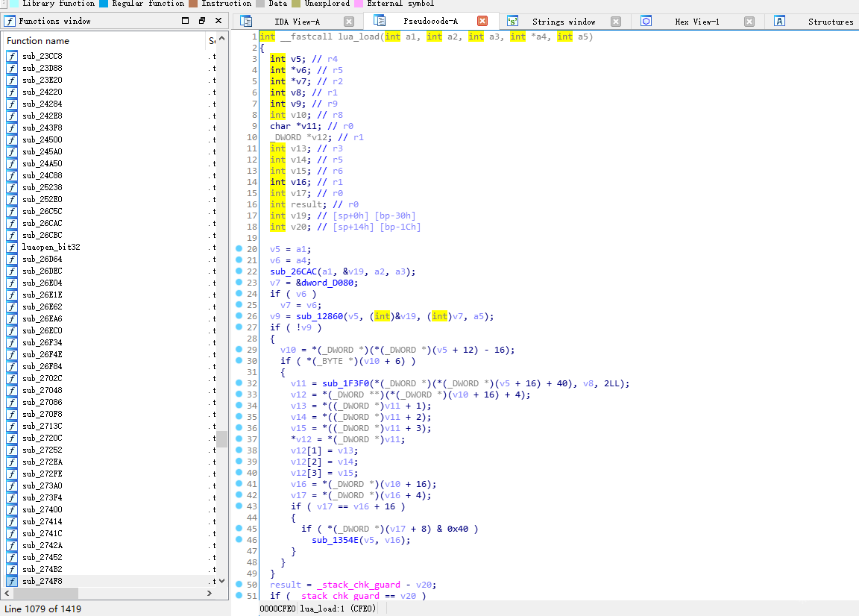
Task: Close the Hex View-1 tab
Action: point(749,22)
